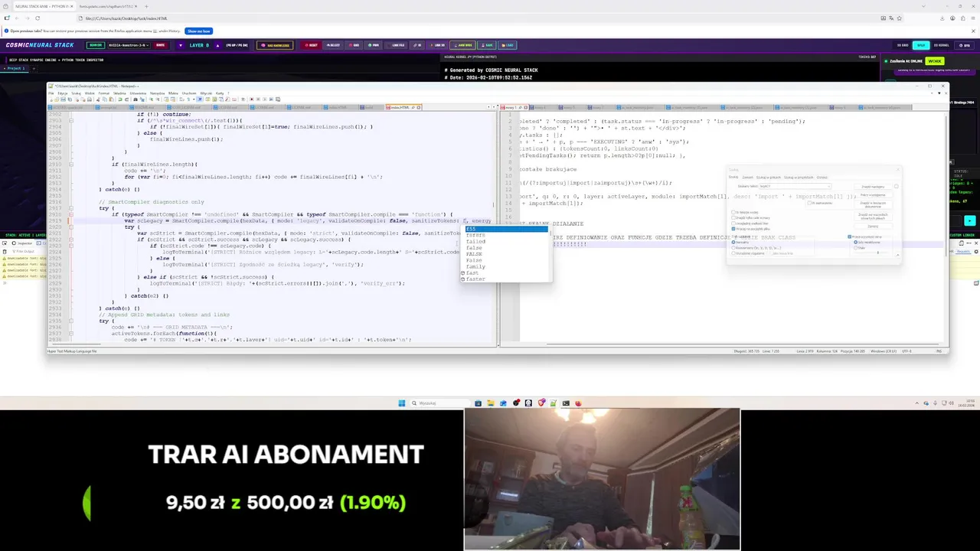Click ANIM WIRE in Cosmic toolbar

pyautogui.click(x=462, y=45)
